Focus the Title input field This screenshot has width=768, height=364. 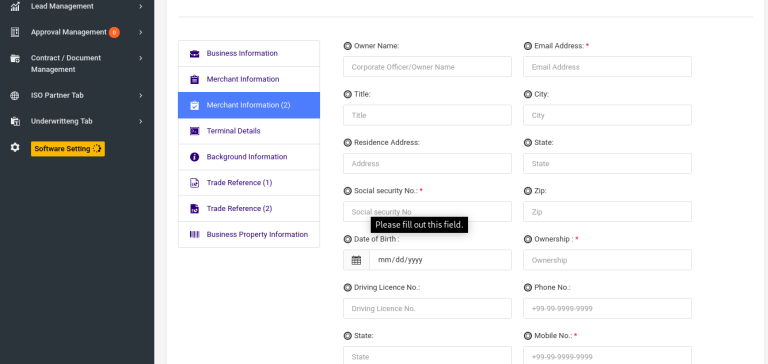tap(427, 115)
